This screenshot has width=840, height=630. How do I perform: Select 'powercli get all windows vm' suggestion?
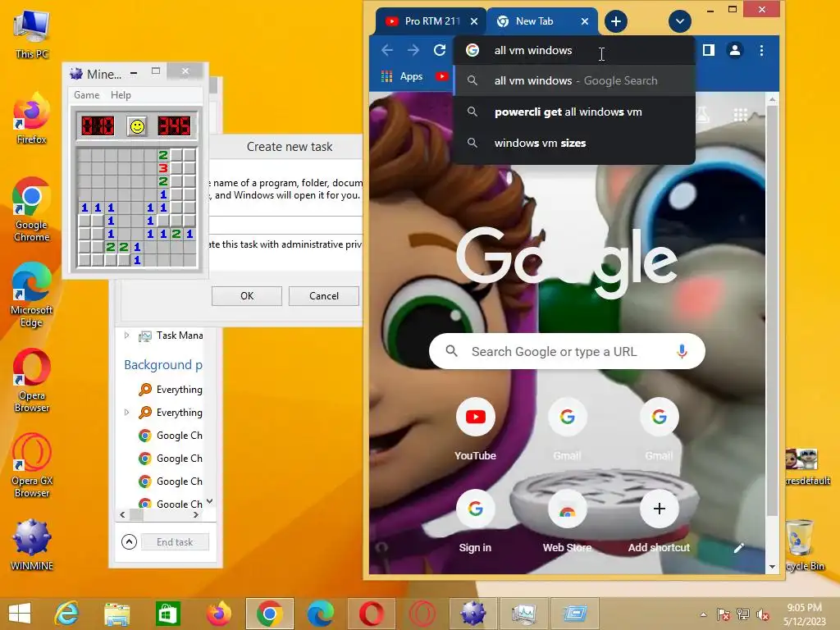[x=574, y=112]
